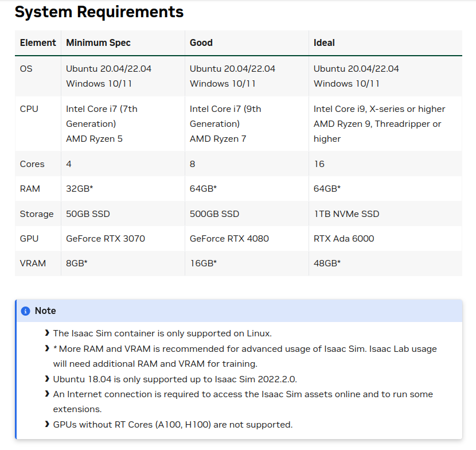Click the note starting "Ubuntu 18.04 is only supported"
Image resolution: width=476 pixels, height=450 pixels.
pos(175,379)
